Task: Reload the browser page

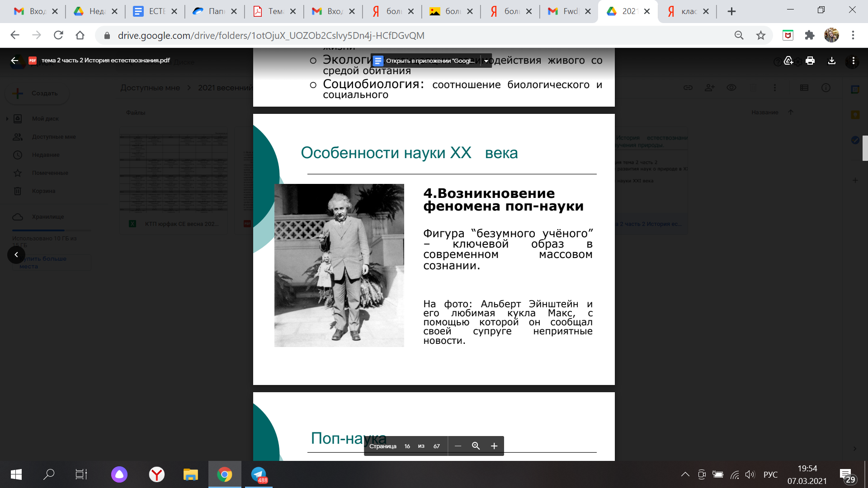Action: (x=58, y=35)
